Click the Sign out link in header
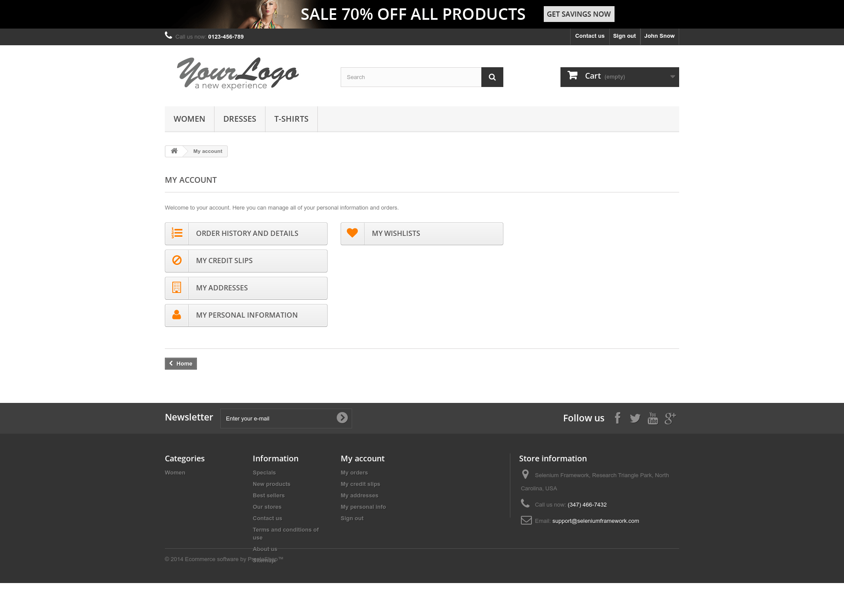844x616 pixels. [x=624, y=36]
